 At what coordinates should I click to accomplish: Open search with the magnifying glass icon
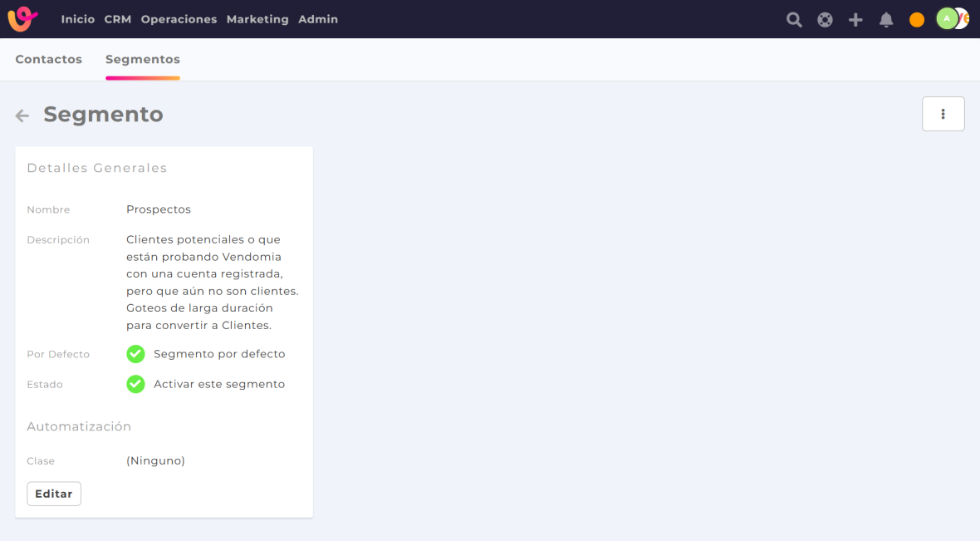point(794,20)
